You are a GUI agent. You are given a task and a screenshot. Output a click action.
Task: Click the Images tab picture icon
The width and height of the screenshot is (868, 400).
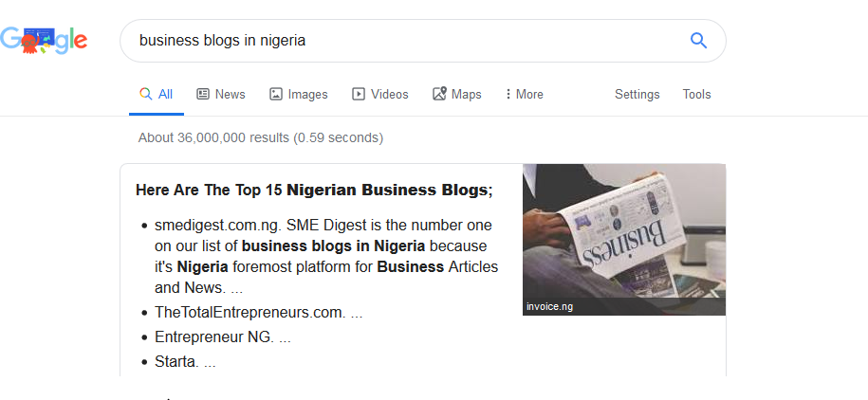coord(276,94)
